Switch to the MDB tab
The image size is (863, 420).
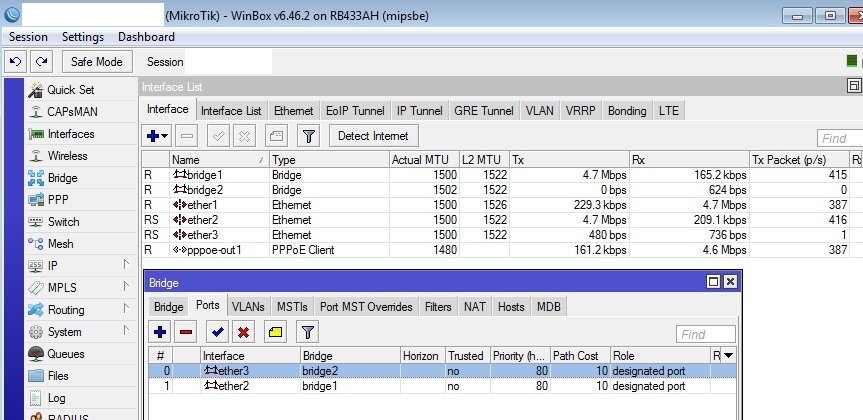coord(549,307)
